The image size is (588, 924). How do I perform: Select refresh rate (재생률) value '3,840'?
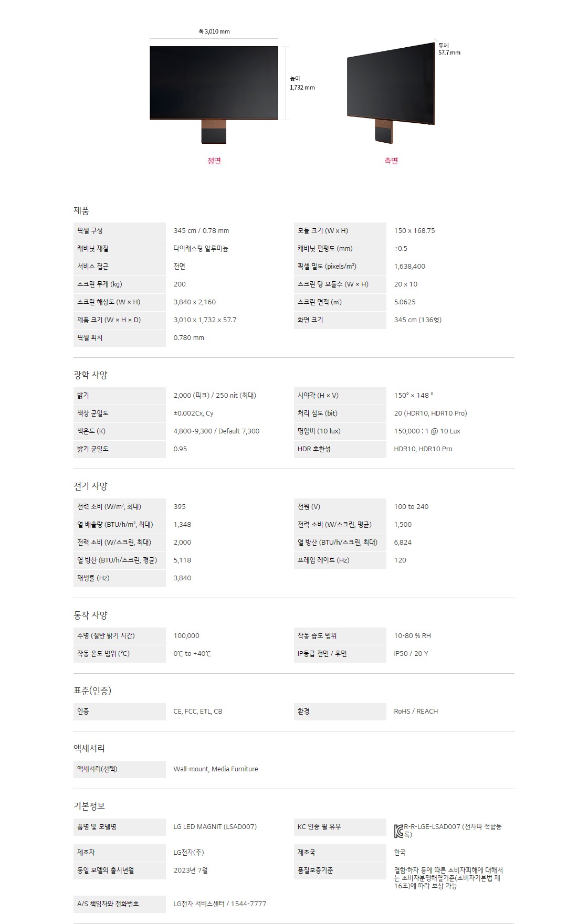click(x=182, y=578)
